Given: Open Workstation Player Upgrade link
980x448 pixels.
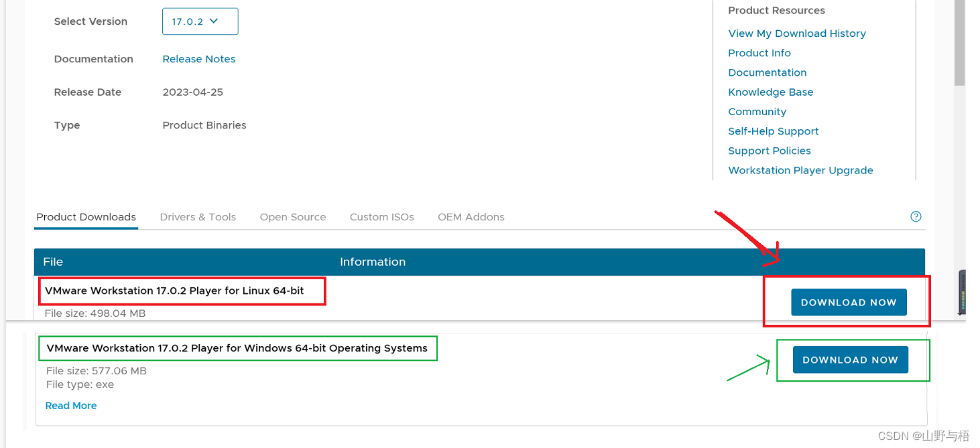Looking at the screenshot, I should pyautogui.click(x=800, y=170).
